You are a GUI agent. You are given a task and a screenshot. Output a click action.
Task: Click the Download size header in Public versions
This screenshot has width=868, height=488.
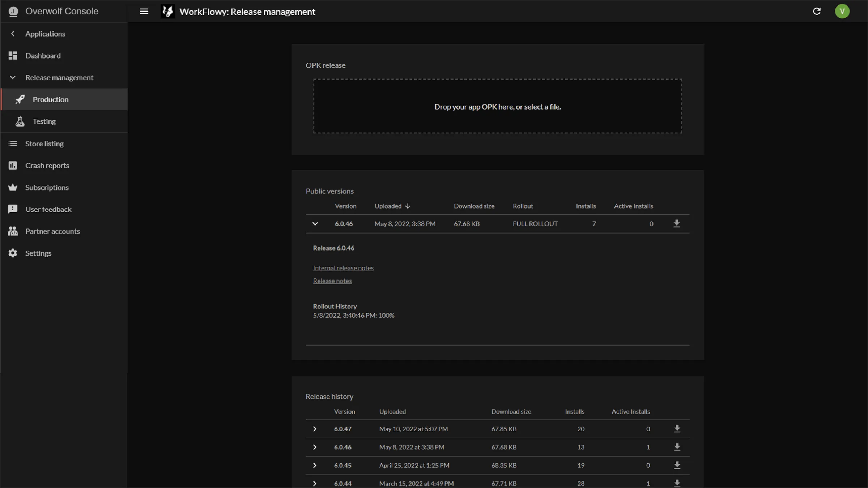474,206
